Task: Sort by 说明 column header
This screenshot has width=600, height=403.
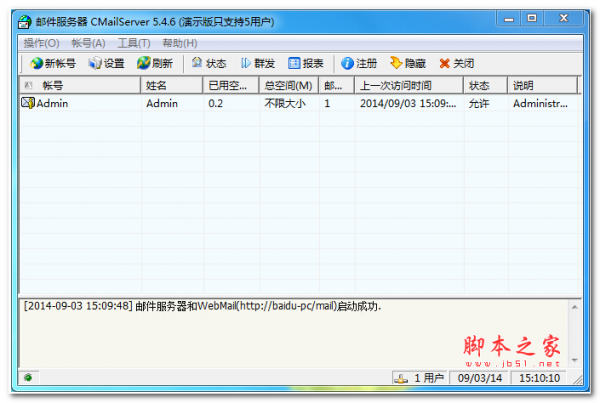Action: (543, 85)
